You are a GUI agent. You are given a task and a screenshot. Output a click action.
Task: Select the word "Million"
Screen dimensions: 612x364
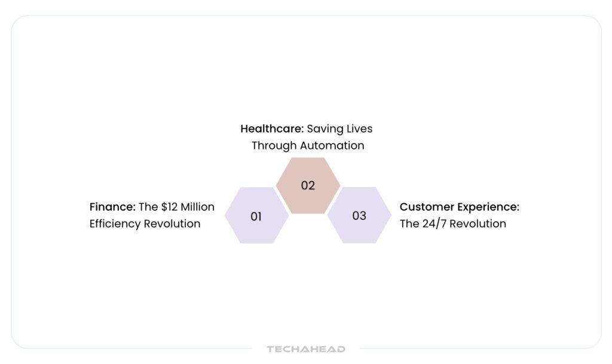tap(198, 207)
